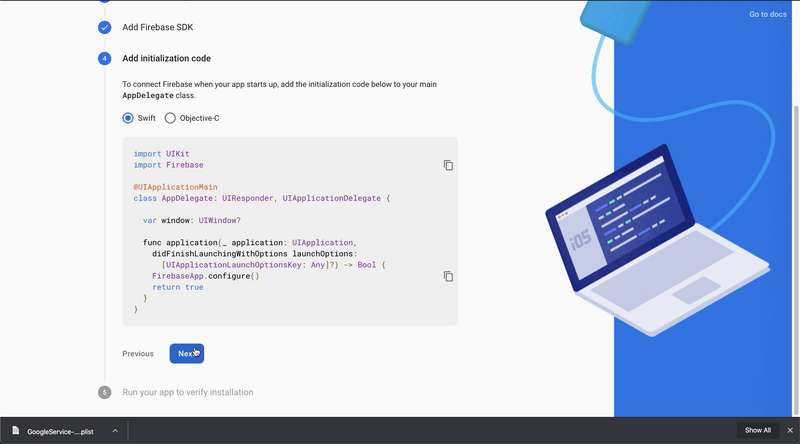Image resolution: width=800 pixels, height=444 pixels.
Task: Click the @UIApplicationMain code line
Action: click(x=176, y=187)
